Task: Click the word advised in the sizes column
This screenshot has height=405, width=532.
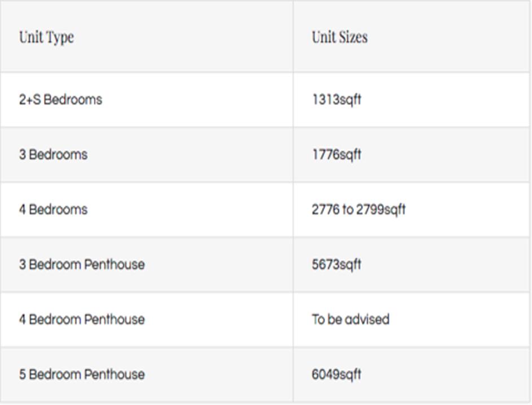Action: tap(367, 319)
